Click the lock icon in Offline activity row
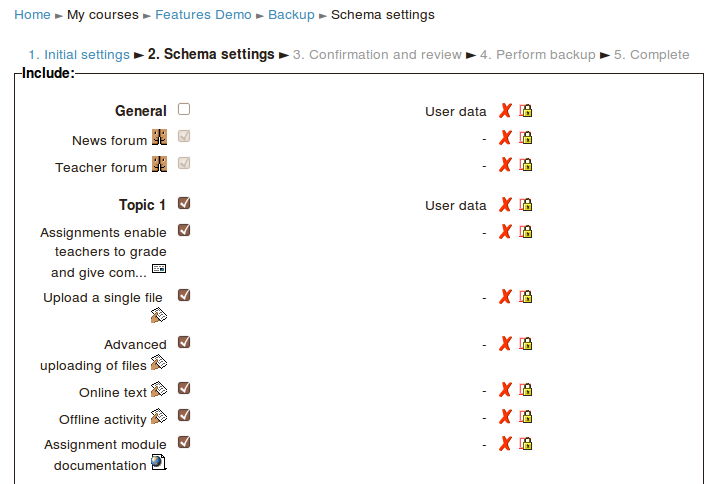Screen dimensions: 715x484 point(526,417)
